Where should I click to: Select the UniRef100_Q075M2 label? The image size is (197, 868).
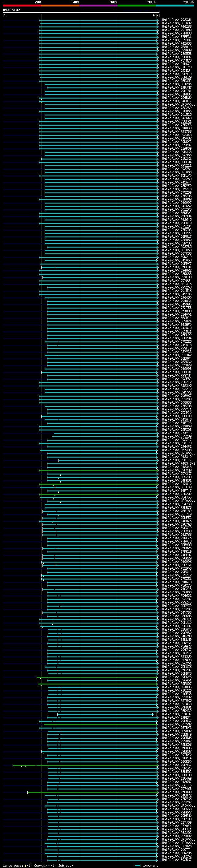176,725
